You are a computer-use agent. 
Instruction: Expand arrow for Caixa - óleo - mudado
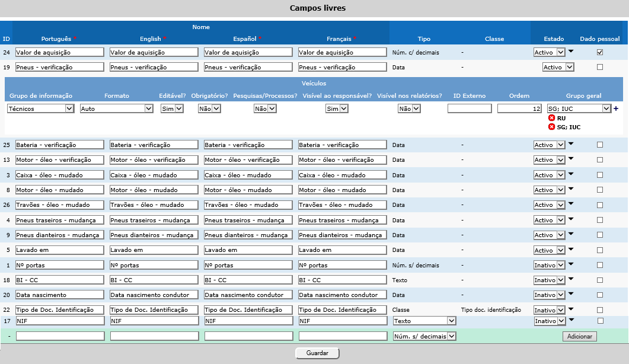point(571,174)
